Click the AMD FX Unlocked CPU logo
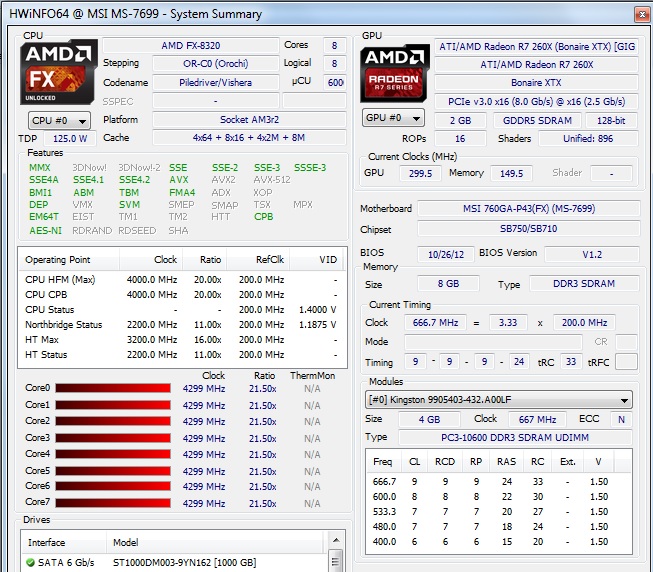Image resolution: width=653 pixels, height=572 pixels. (x=59, y=71)
